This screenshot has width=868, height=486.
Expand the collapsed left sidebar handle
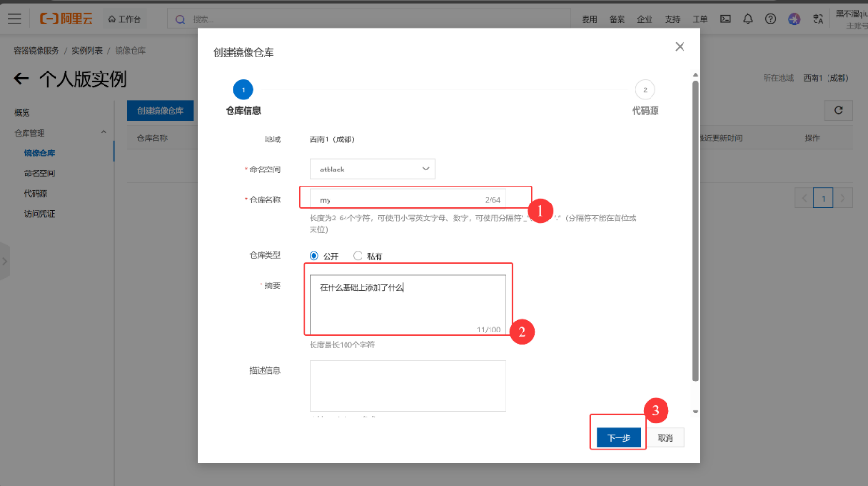[5, 261]
